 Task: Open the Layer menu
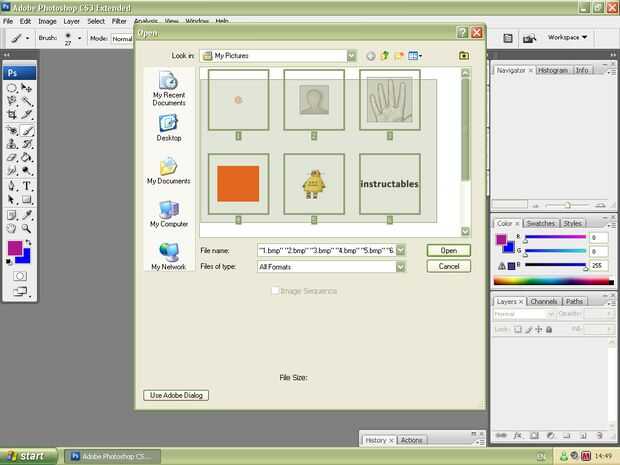point(72,21)
